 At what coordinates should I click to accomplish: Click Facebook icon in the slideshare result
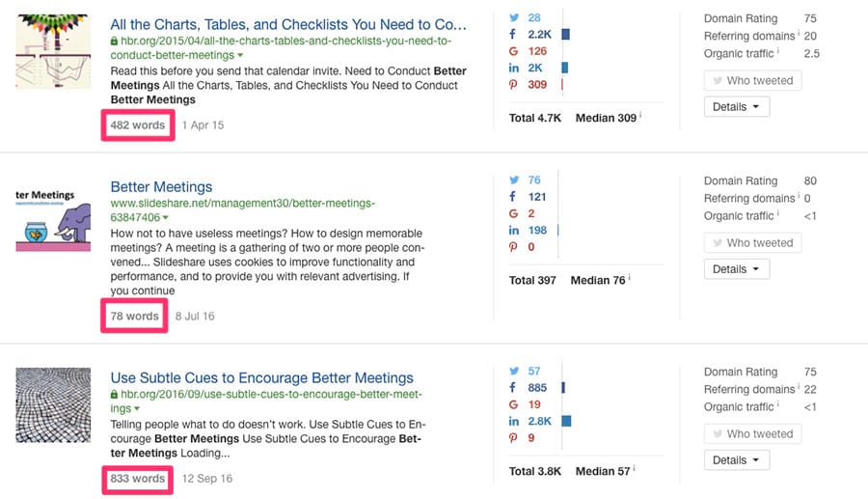coord(513,197)
